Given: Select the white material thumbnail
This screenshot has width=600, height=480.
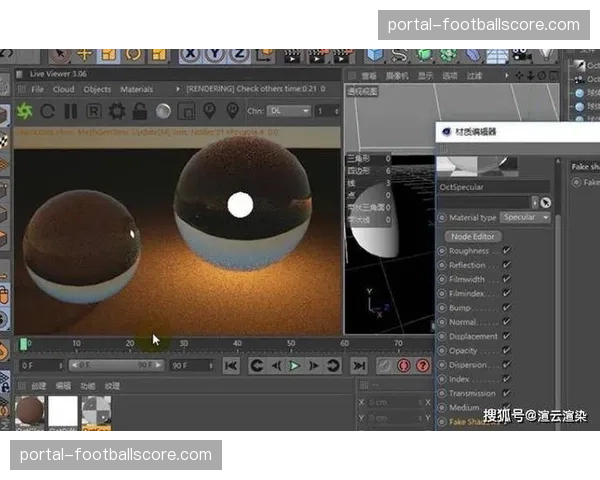Looking at the screenshot, I should pos(63,411).
